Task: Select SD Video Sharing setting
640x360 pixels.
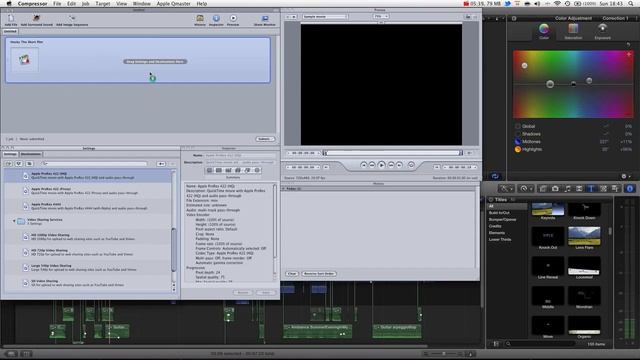Action: pyautogui.click(x=88, y=283)
